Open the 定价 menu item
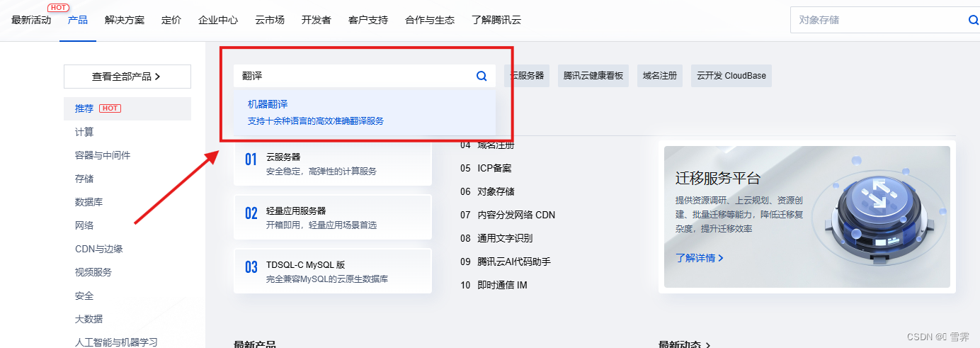980x348 pixels. 171,20
